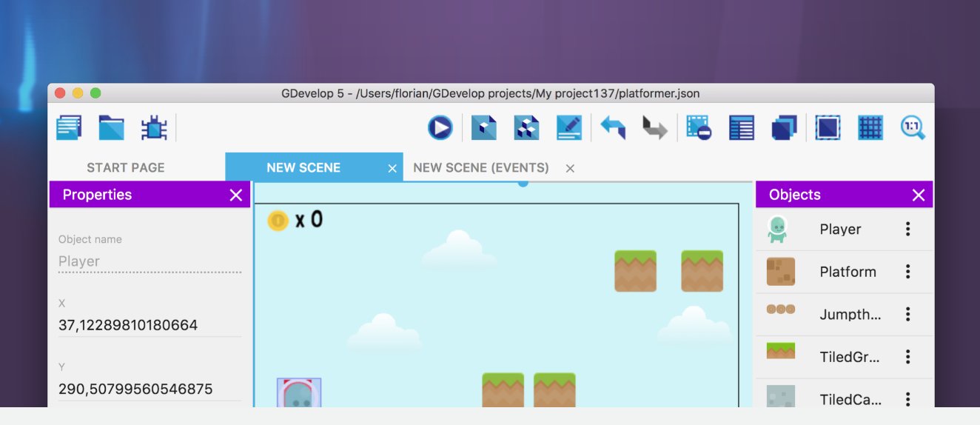Click the X position input field
Screen dimensions: 980x425
click(150, 325)
